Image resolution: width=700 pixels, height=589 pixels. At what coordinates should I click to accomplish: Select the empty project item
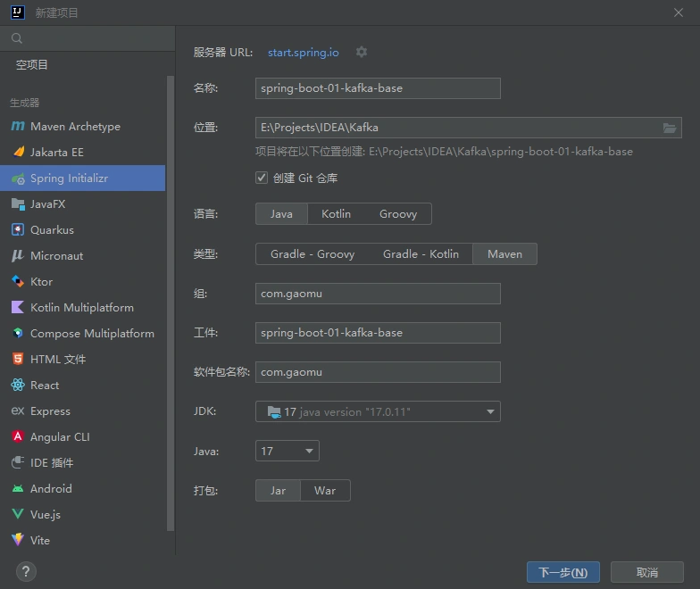click(x=32, y=65)
